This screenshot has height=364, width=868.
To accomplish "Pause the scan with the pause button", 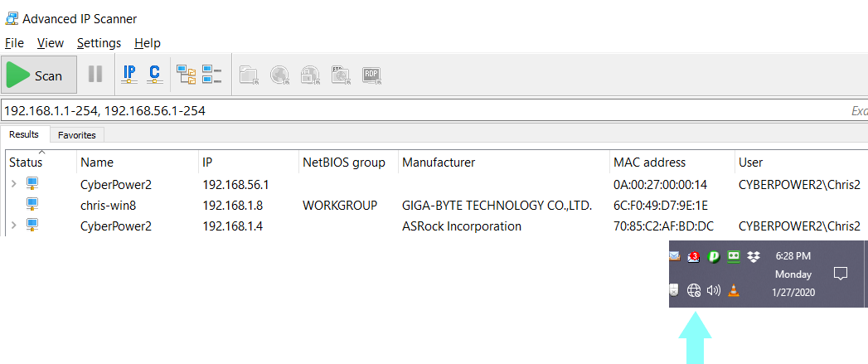I will 95,75.
